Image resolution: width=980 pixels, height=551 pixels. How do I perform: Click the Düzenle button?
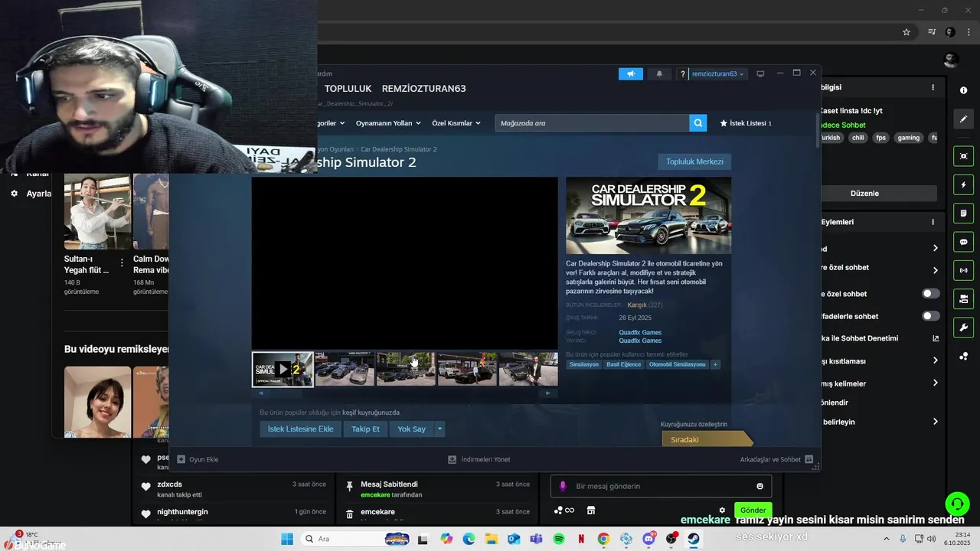[x=864, y=194]
